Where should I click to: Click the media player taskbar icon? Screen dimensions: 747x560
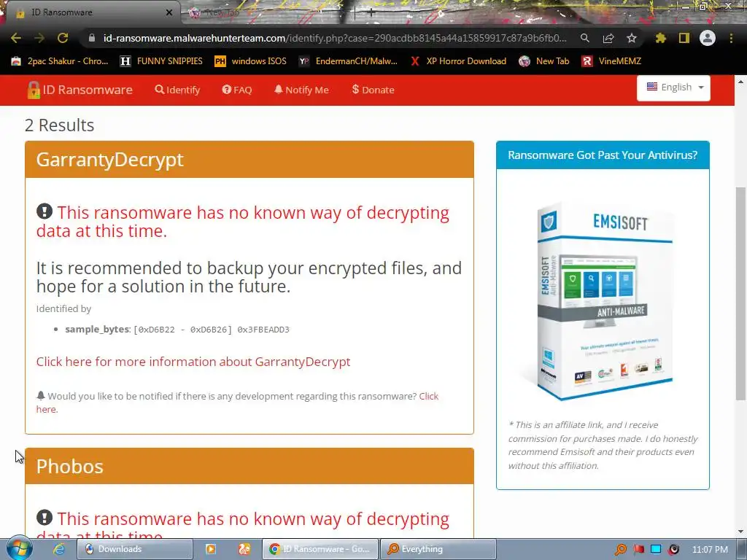click(x=210, y=549)
